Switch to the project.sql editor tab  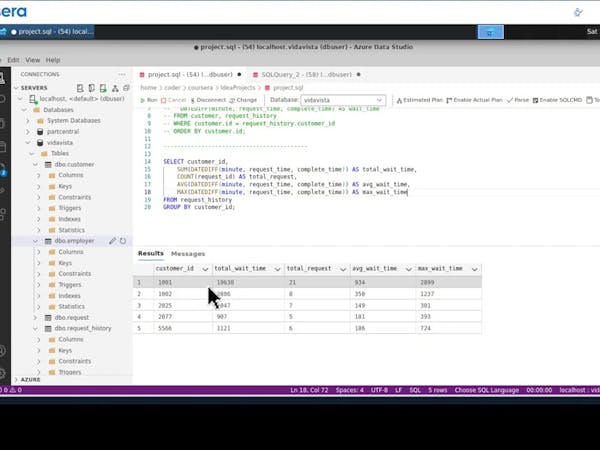(190, 74)
